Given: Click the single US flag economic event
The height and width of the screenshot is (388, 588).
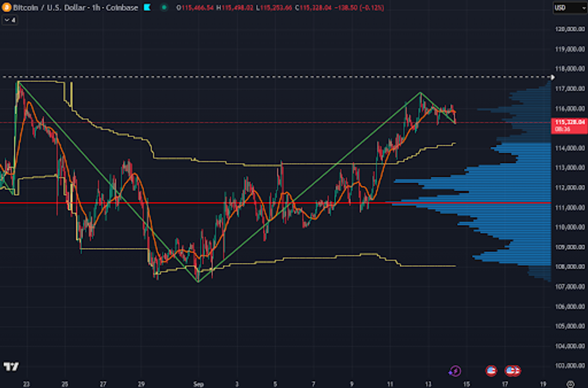Looking at the screenshot, I should coord(491,371).
